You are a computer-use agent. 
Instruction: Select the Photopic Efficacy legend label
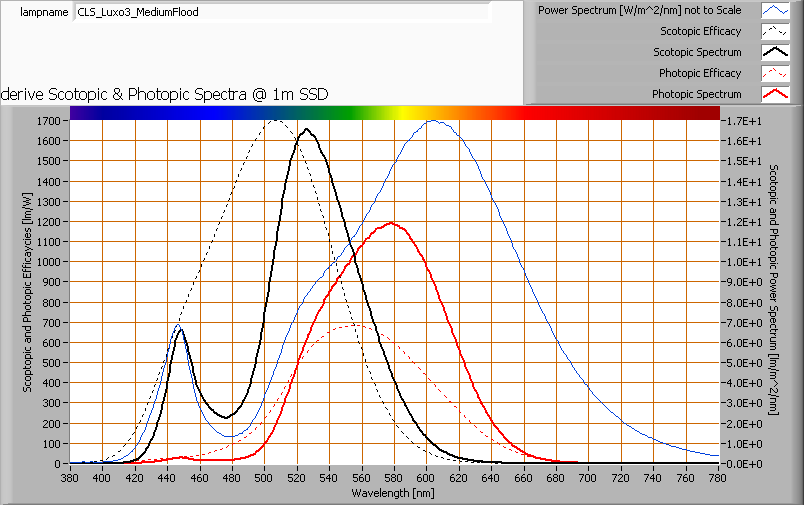[x=699, y=73]
